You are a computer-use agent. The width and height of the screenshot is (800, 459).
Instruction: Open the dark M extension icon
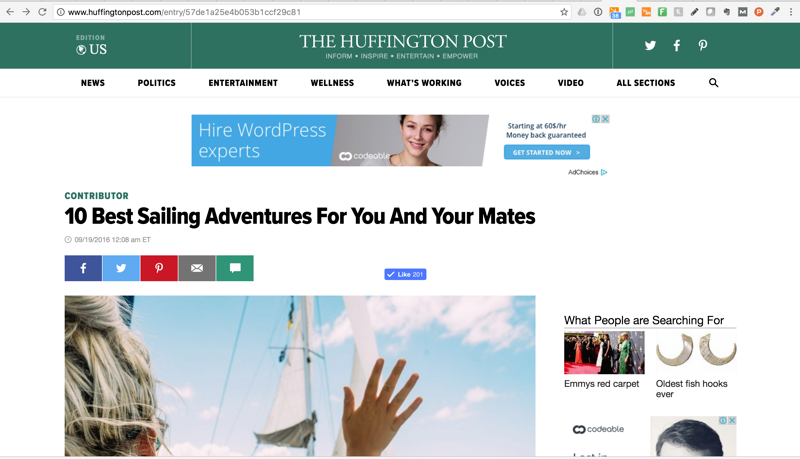[x=743, y=12]
